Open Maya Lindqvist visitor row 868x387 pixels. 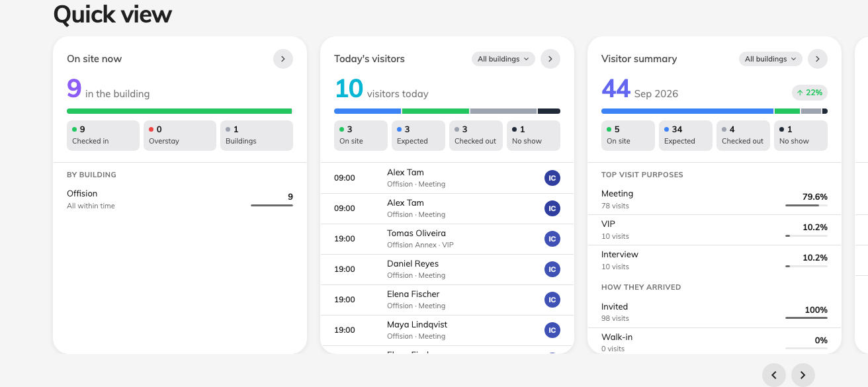coord(447,330)
